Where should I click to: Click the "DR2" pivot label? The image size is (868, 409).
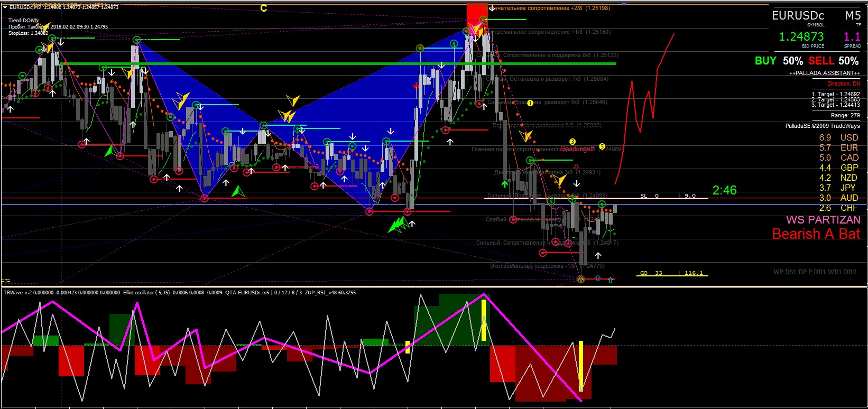[x=849, y=272]
